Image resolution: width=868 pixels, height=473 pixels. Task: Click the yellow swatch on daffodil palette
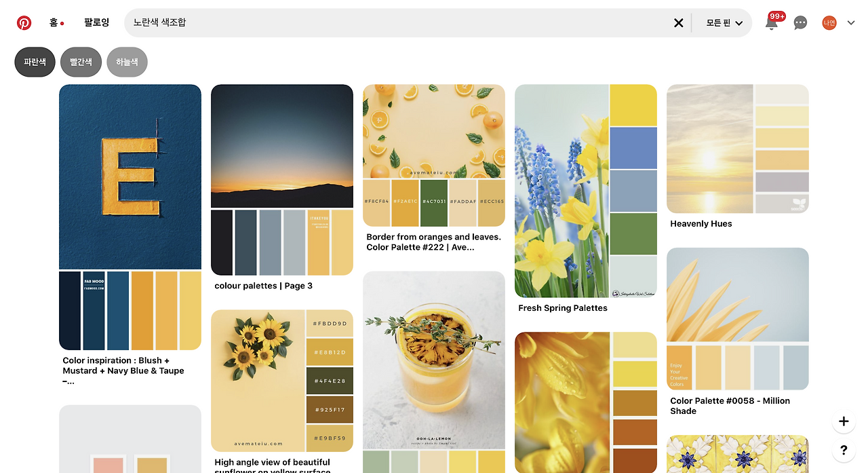click(x=633, y=105)
